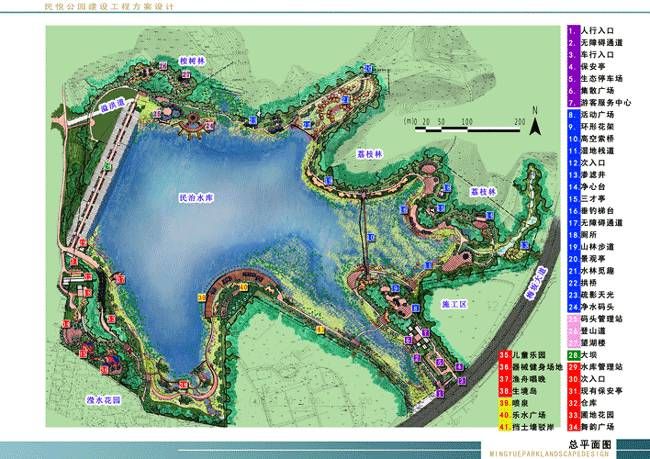This screenshot has height=459, width=650.
Task: Click legend entry 圃地花园
Action: 592,415
